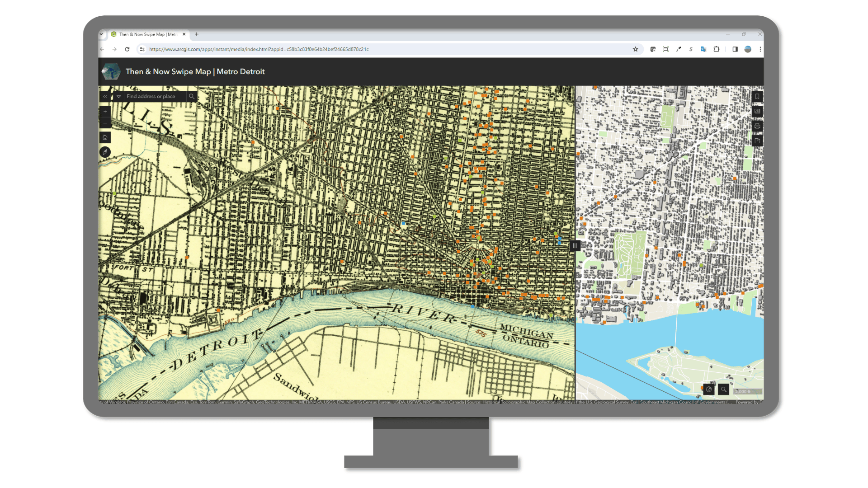Toggle the bookmark star in the browser toolbar

636,49
